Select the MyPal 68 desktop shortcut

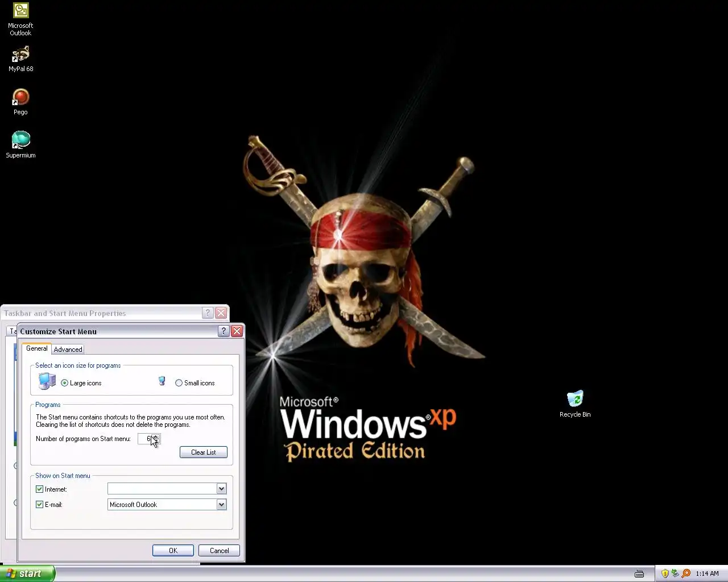coord(20,59)
